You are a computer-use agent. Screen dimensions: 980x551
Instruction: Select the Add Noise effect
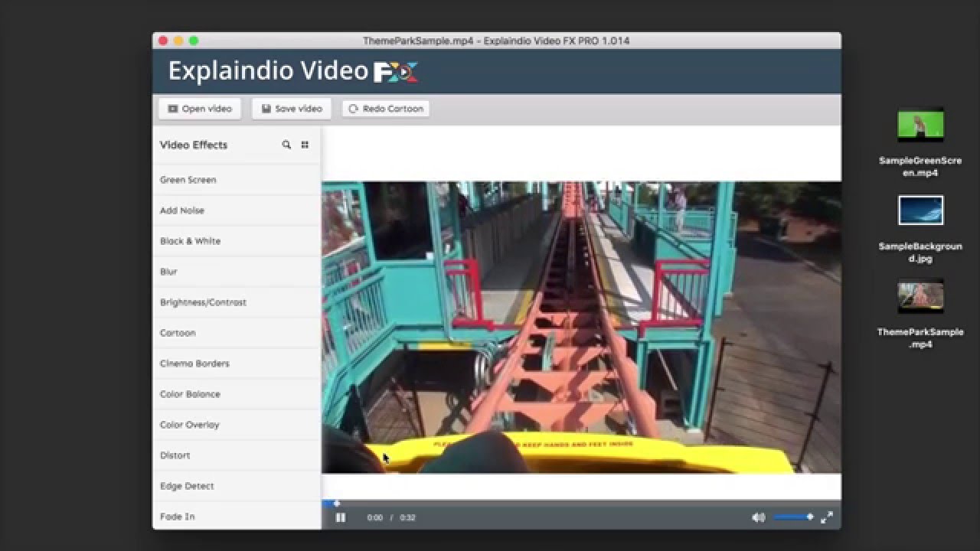point(237,210)
